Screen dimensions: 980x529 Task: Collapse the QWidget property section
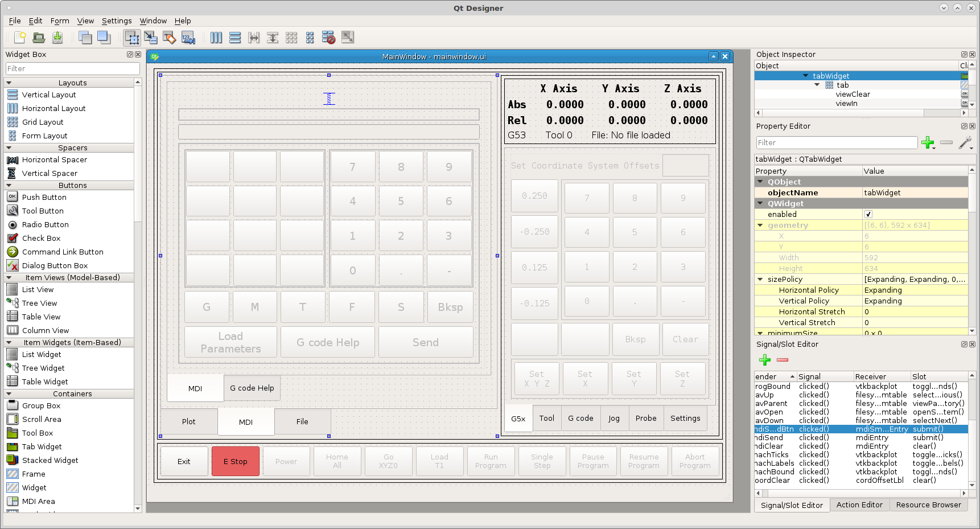coord(760,203)
